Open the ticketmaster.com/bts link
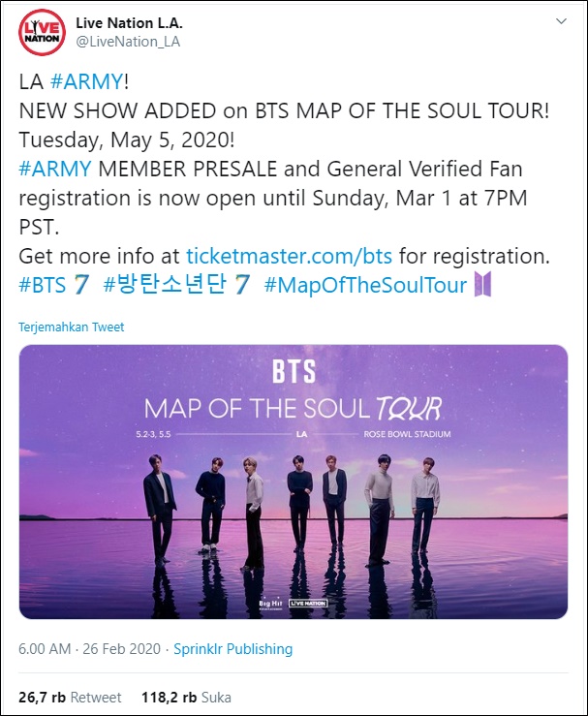This screenshot has height=716, width=588. (x=289, y=256)
